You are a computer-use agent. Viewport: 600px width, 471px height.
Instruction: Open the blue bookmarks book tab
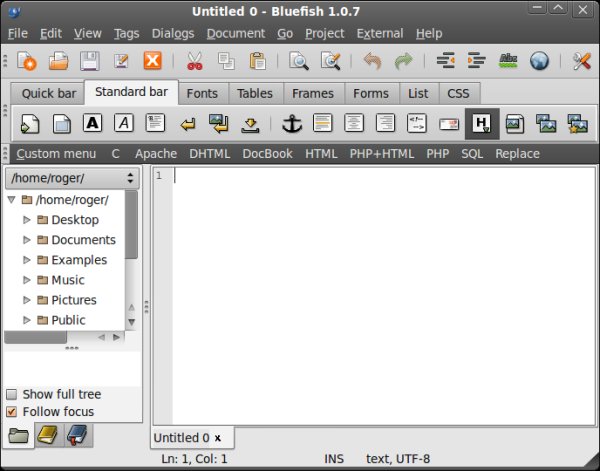(78, 435)
